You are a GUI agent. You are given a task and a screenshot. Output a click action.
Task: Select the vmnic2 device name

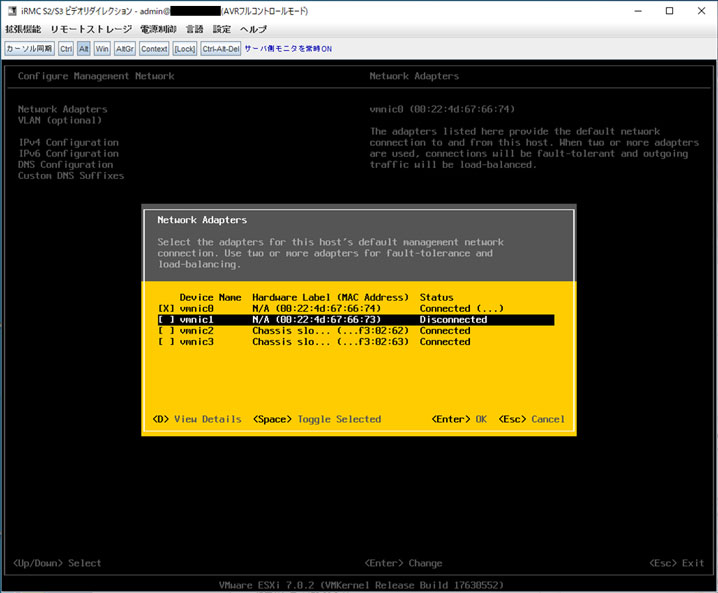click(x=196, y=331)
